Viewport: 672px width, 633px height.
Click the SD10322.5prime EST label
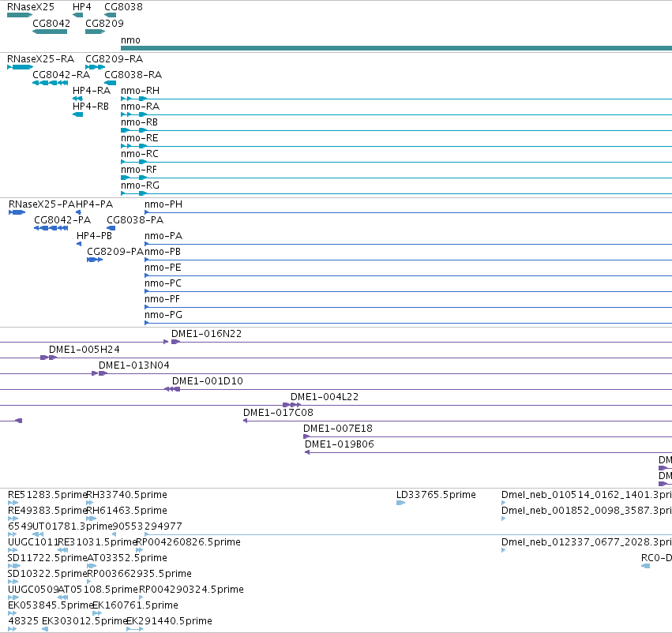click(47, 574)
